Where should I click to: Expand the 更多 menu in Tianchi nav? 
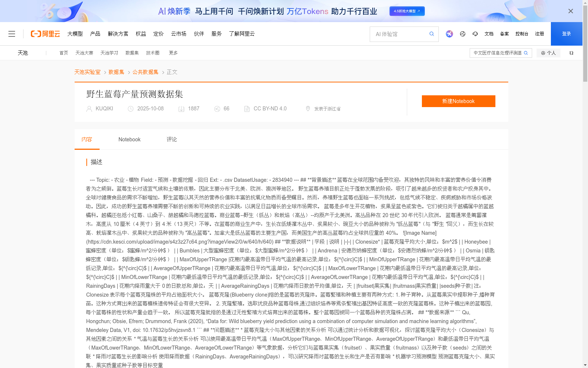click(173, 53)
